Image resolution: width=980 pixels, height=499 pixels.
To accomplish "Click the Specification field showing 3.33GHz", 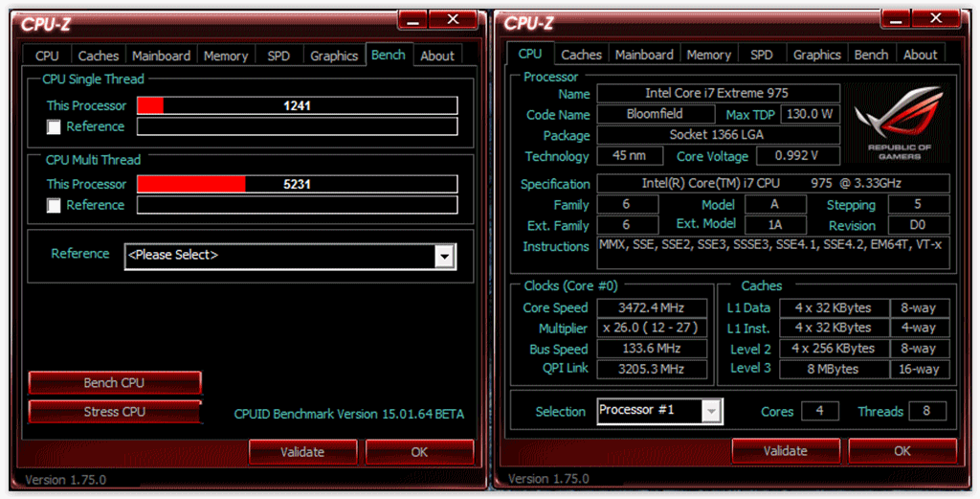I will 773,183.
